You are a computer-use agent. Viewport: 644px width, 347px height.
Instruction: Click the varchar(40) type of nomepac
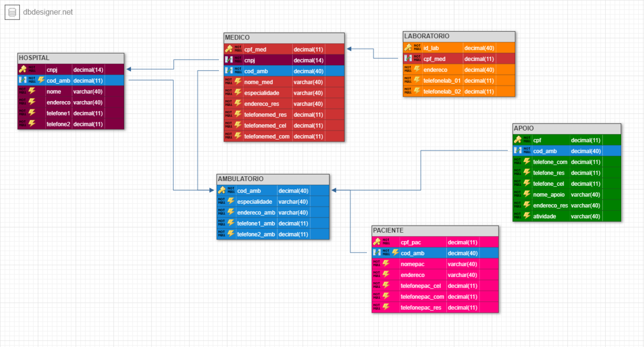(462, 264)
